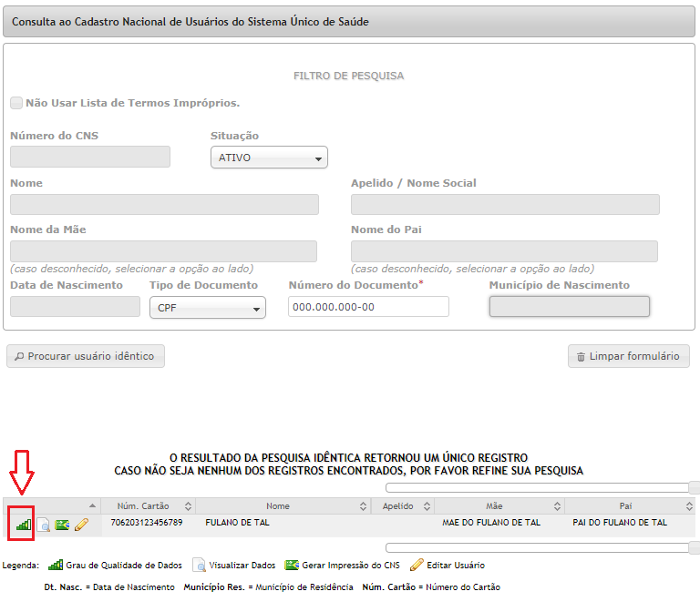Click the Visualizar Dados icon in result row

pyautogui.click(x=44, y=525)
